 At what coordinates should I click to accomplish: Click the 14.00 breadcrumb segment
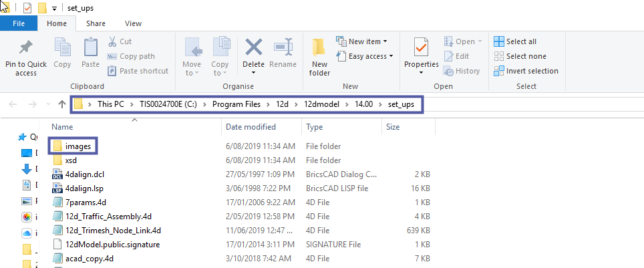point(364,104)
